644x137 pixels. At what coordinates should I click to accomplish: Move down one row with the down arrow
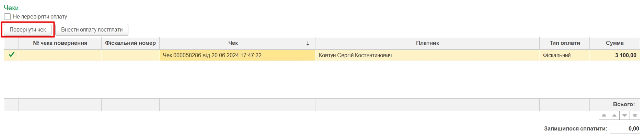(x=624, y=115)
